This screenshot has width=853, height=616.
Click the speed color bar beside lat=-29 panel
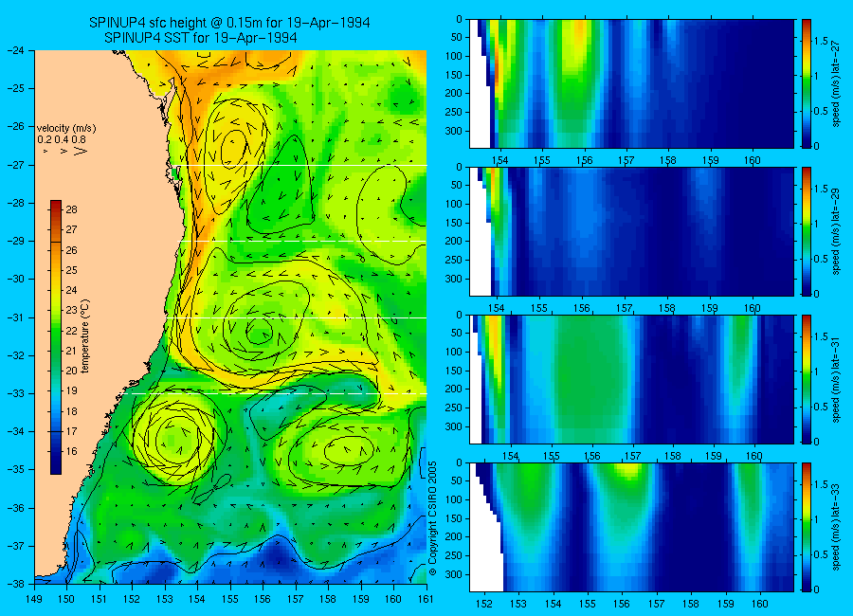click(x=807, y=231)
